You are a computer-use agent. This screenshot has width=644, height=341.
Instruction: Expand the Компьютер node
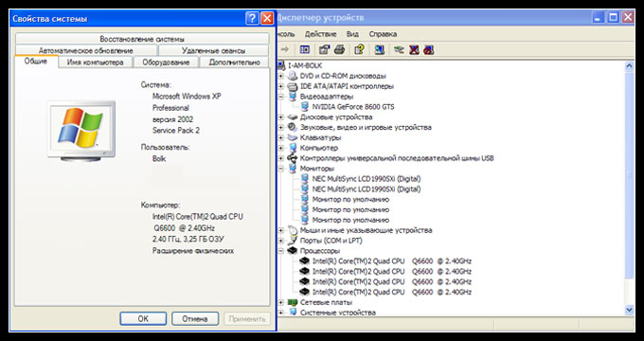pyautogui.click(x=281, y=148)
